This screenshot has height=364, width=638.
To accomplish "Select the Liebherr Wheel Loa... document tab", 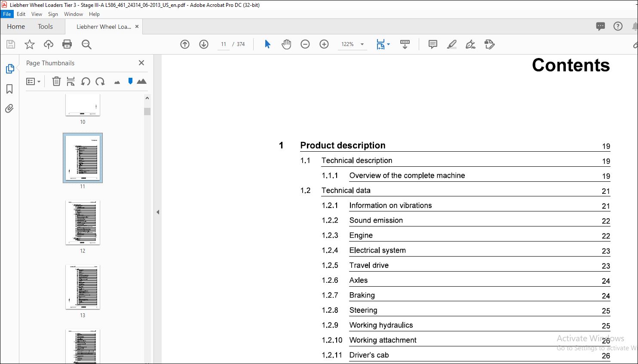I will (104, 27).
